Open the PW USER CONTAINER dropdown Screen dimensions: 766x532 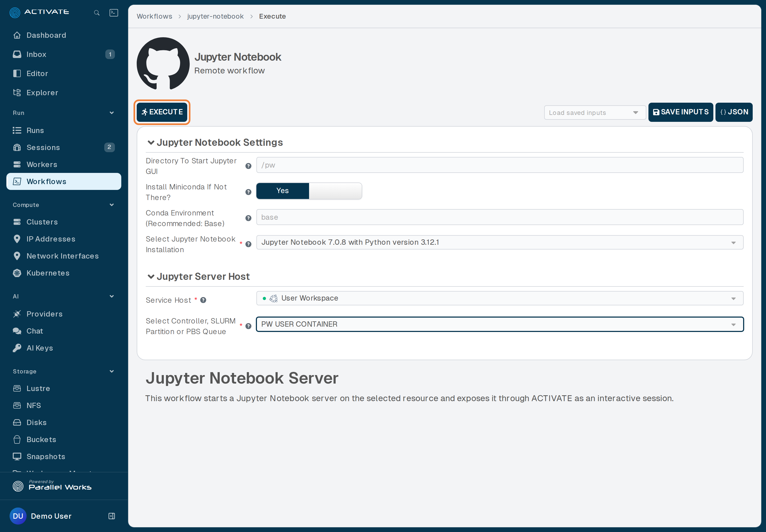[x=500, y=324]
